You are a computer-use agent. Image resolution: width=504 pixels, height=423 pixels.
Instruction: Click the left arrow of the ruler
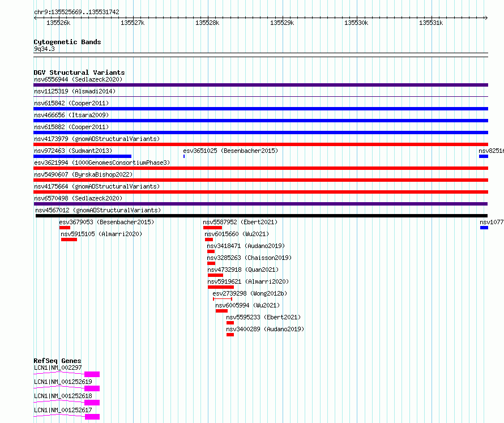pos(35,18)
